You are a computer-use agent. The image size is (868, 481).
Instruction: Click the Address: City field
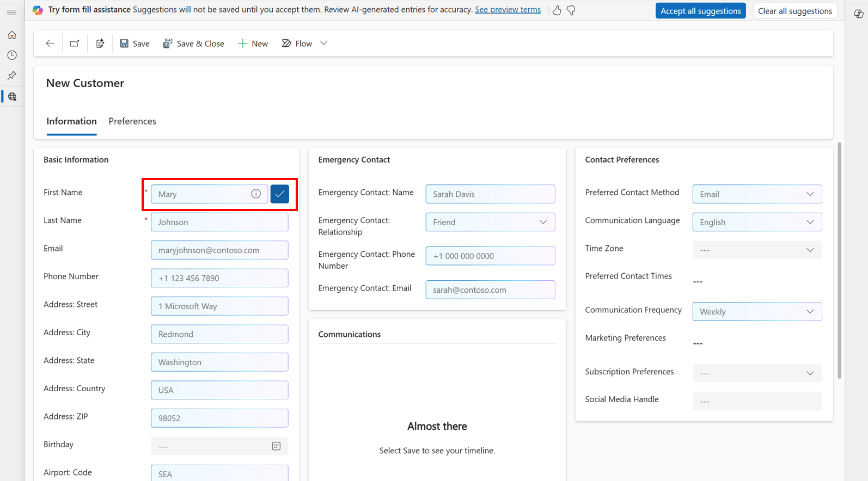(x=219, y=334)
